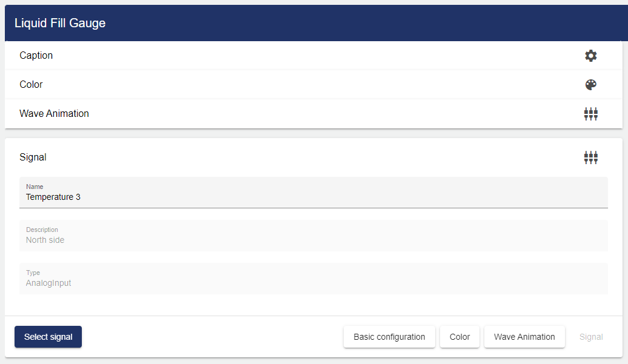Click the small Name label above Temperature 3
The height and width of the screenshot is (364, 628).
(35, 187)
